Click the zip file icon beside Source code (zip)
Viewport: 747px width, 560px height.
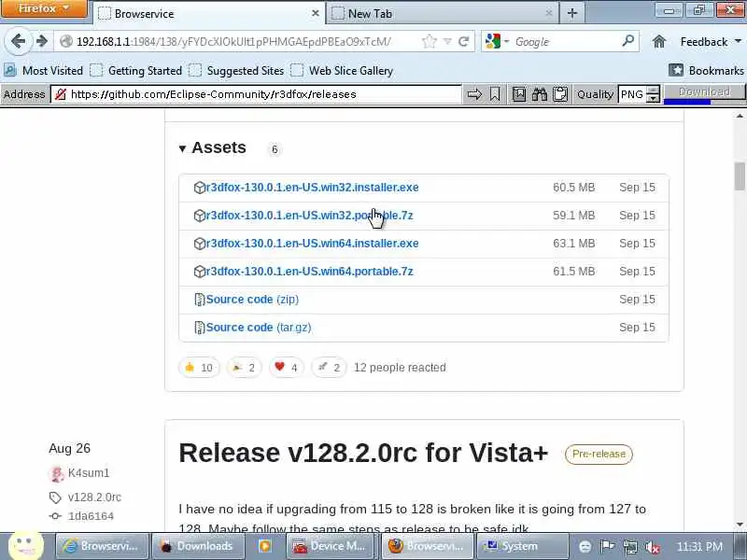tap(200, 300)
